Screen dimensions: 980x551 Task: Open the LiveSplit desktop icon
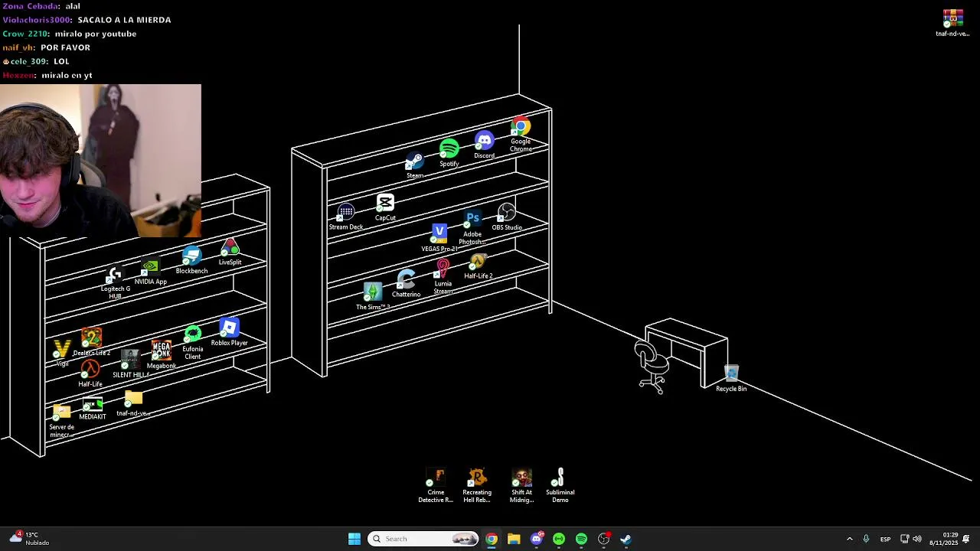tap(230, 253)
